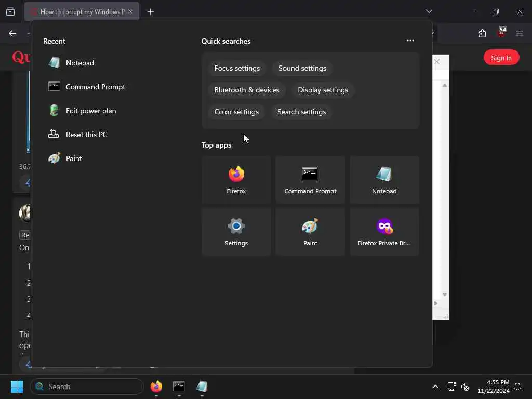This screenshot has height=399, width=532.
Task: Click the popup's scroll right arrow
Action: click(436, 303)
